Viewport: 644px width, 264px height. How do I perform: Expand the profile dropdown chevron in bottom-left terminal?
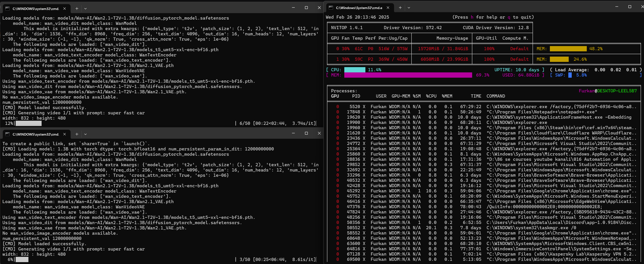[85, 134]
